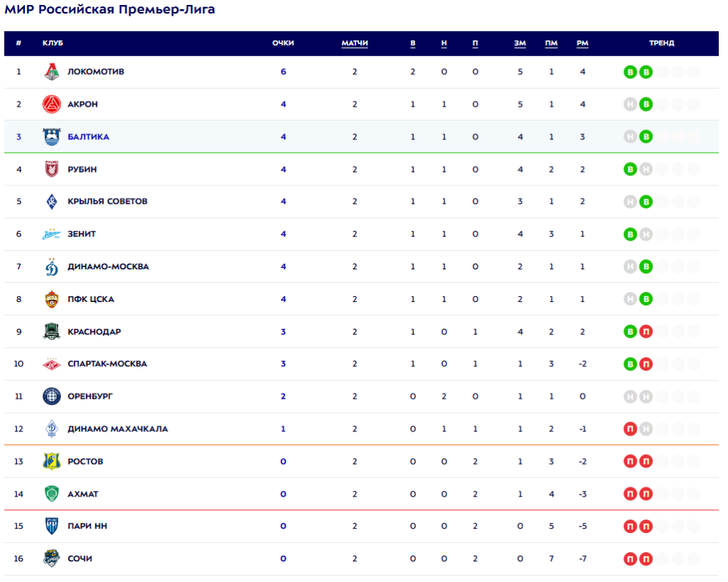This screenshot has height=582, width=728.
Task: Sort table by Н draws column
Action: point(444,43)
